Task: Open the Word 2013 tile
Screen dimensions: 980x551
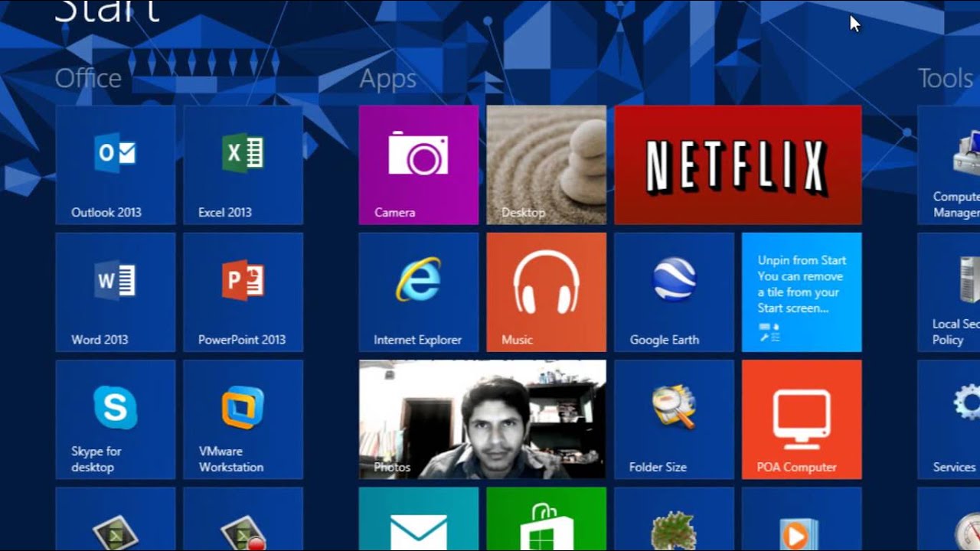Action: (x=115, y=292)
